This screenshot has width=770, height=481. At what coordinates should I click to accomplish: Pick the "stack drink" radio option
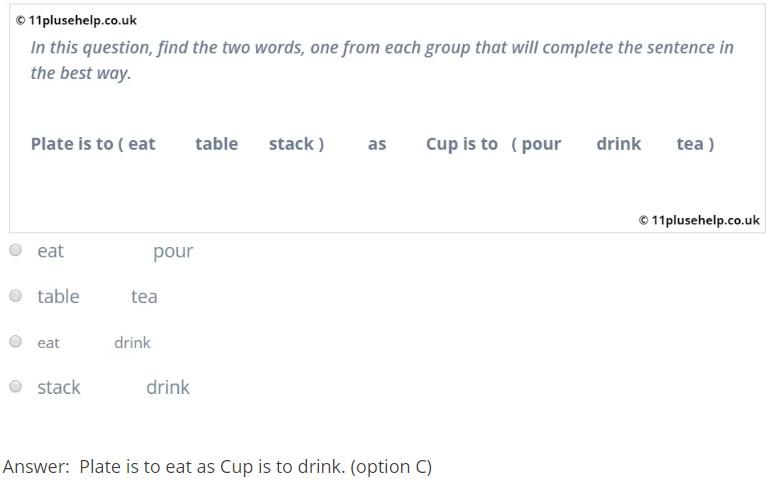point(15,387)
